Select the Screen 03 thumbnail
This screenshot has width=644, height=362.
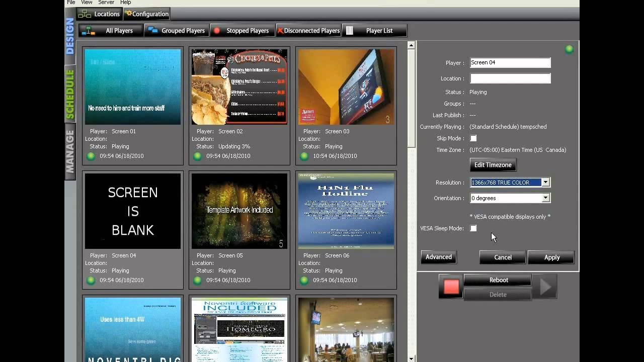tap(346, 86)
